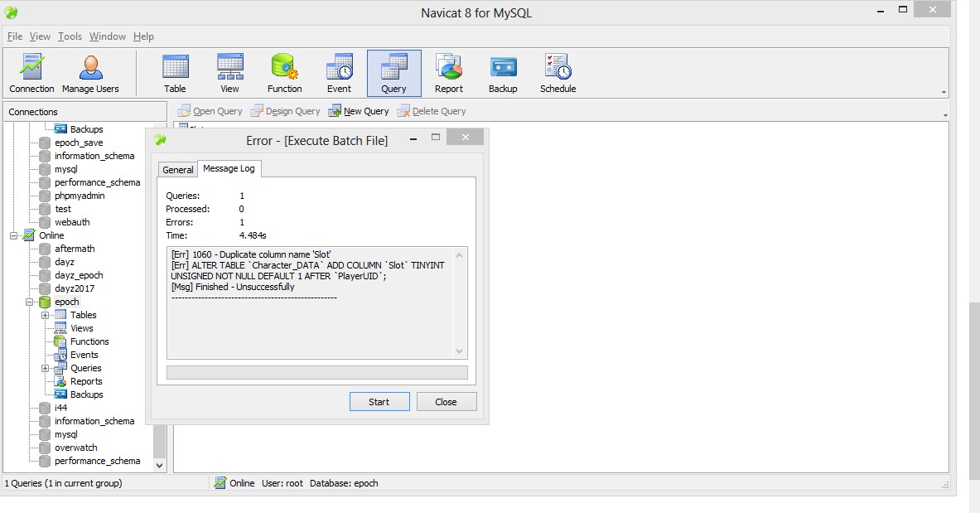Click the Connections tree scroll down arrow
The width and height of the screenshot is (980, 513).
coord(159,466)
